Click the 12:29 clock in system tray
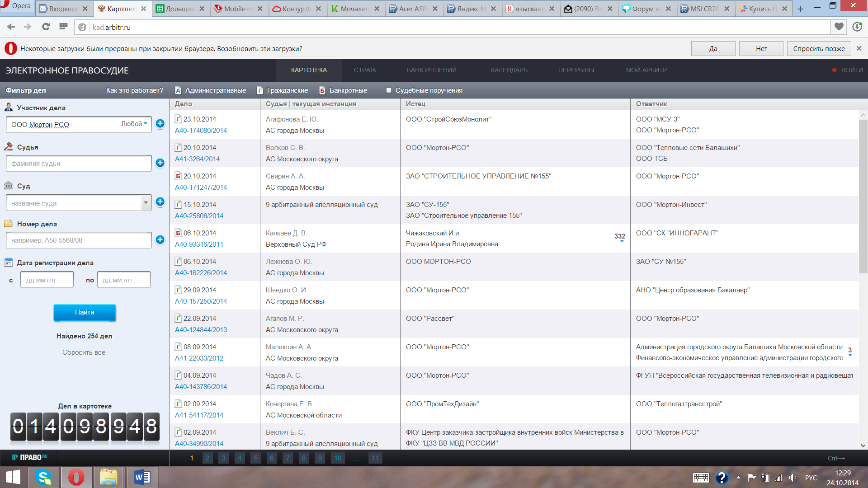Image resolution: width=868 pixels, height=488 pixels. (843, 473)
